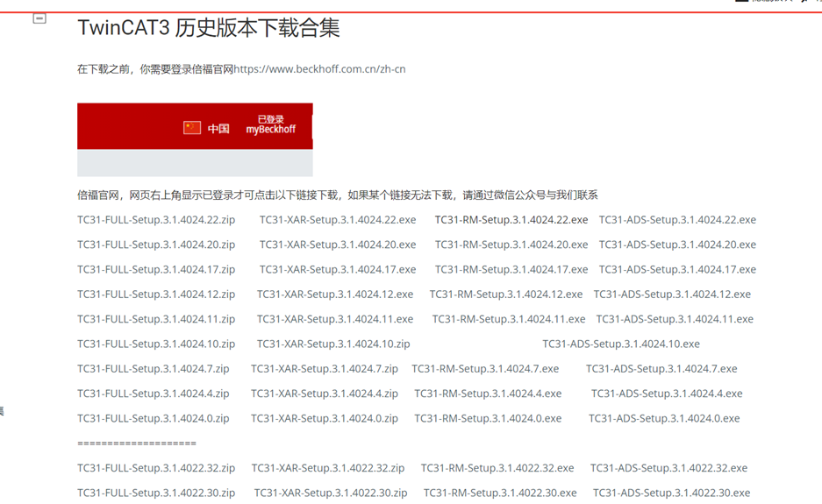Download TC31-XAR-Setup.3.1.4024.22.exe
The height and width of the screenshot is (504, 822).
338,220
